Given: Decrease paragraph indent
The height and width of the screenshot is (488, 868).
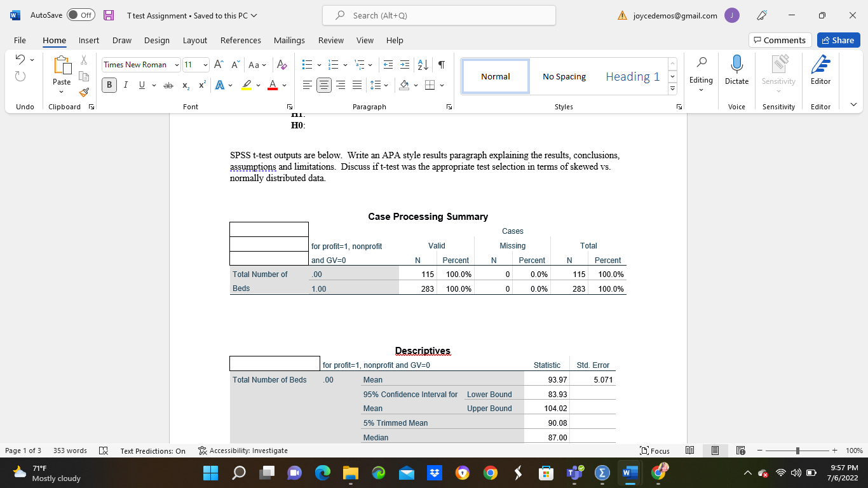Looking at the screenshot, I should (389, 65).
